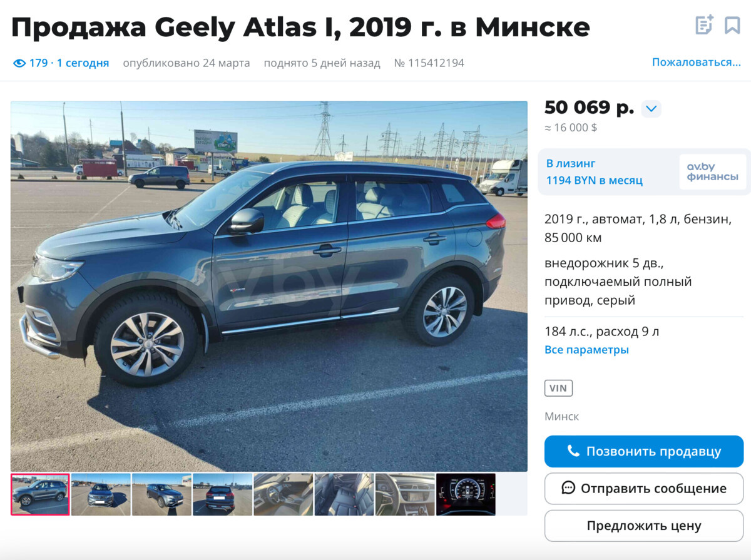The image size is (751, 560).
Task: Select the rear seats interior thumbnail
Action: point(344,494)
